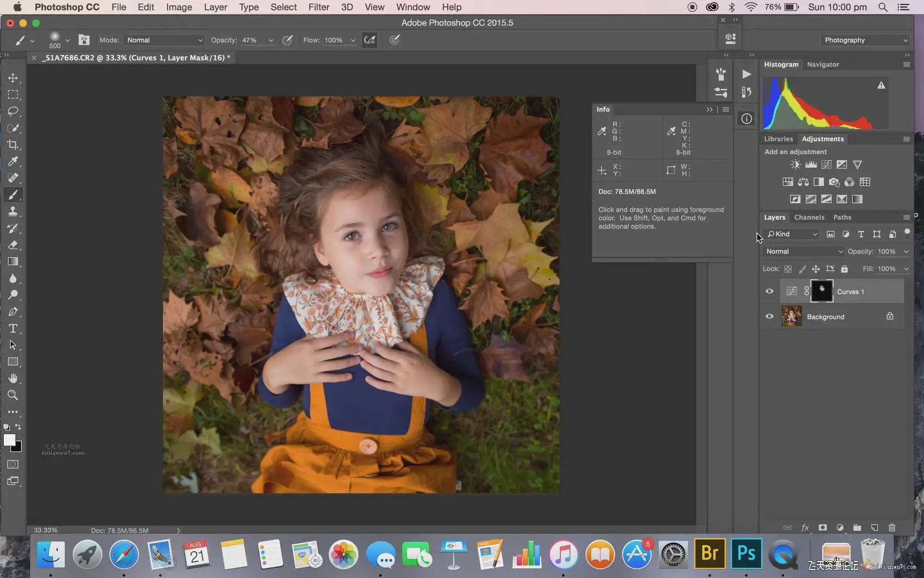Screen dimensions: 924x578
Task: Select the Lasso tool
Action: point(13,111)
